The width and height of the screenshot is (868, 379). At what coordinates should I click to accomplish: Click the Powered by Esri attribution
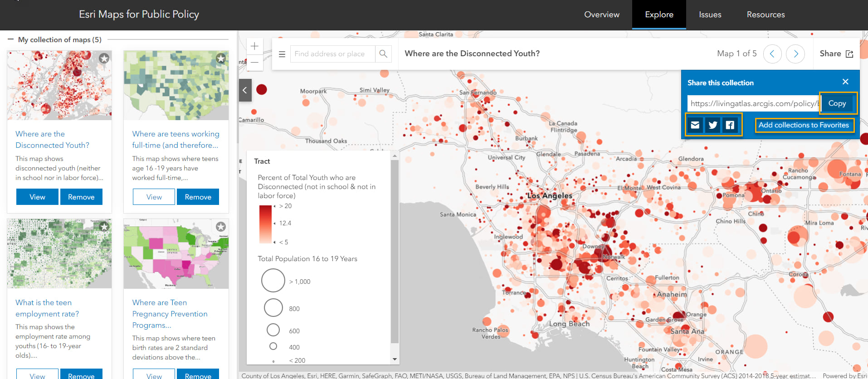pos(845,375)
